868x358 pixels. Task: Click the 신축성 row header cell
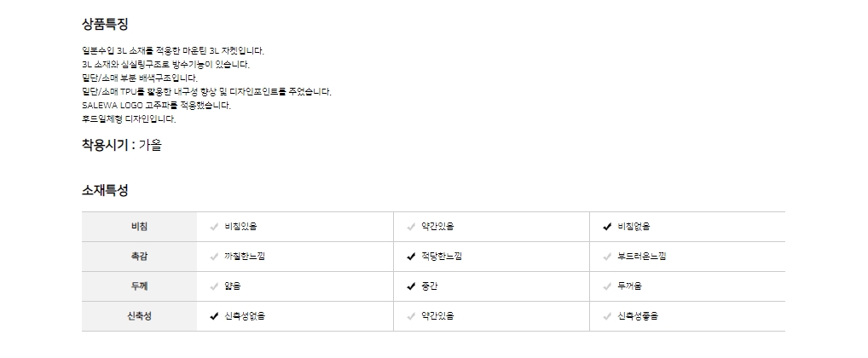tap(139, 316)
